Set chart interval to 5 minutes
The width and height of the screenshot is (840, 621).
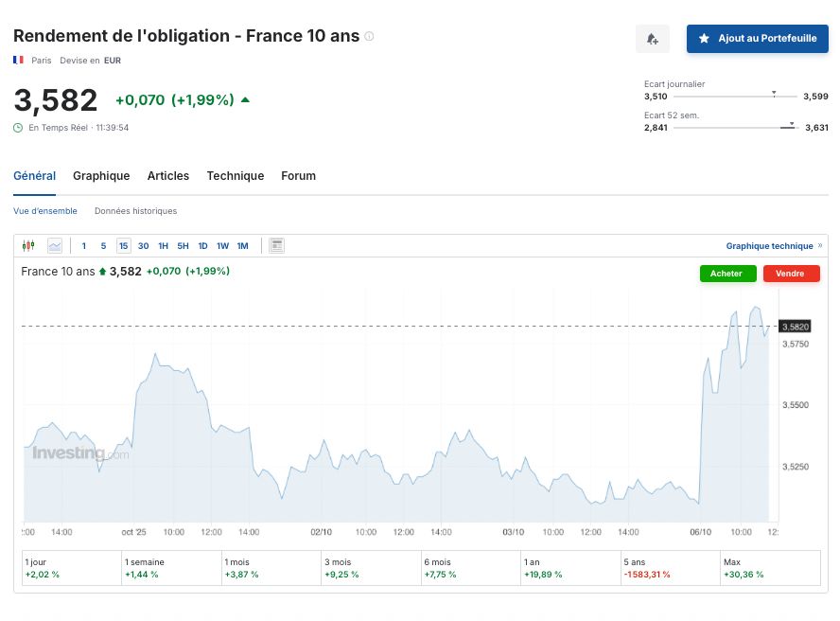tap(103, 245)
